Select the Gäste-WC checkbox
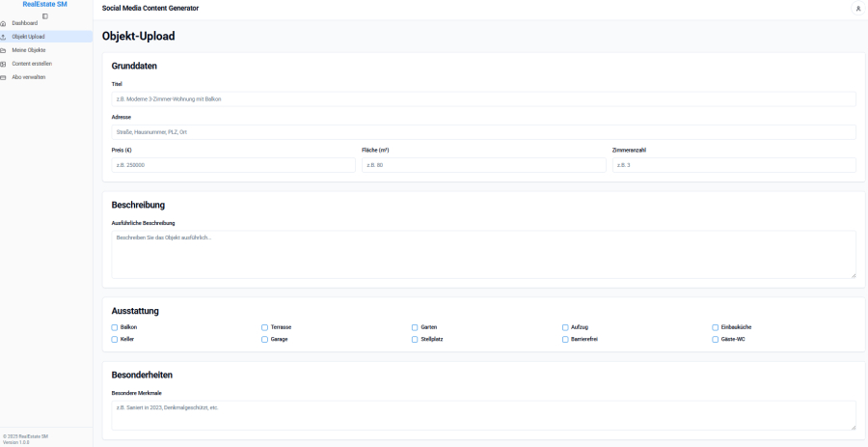Viewport: 868px width, 447px height. click(716, 340)
